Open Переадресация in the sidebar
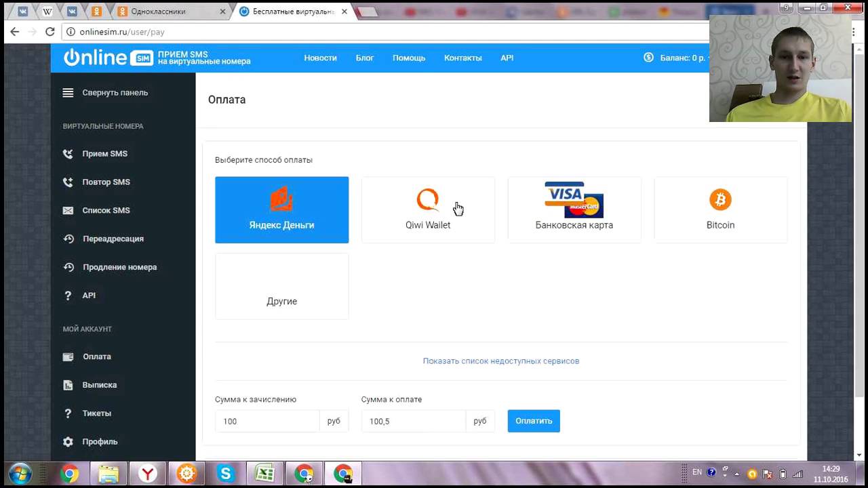 point(113,239)
